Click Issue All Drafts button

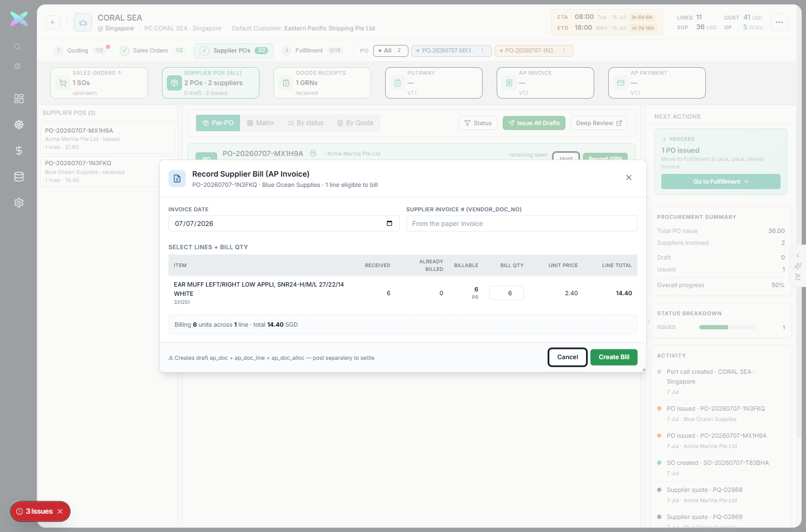(534, 123)
